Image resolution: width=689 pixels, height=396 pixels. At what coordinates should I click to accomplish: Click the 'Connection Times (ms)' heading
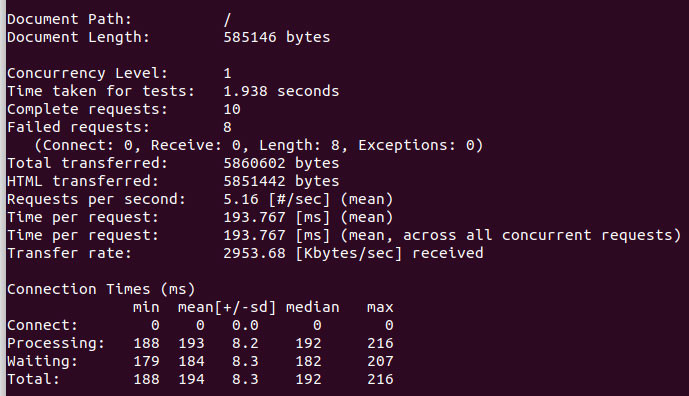coord(101,290)
